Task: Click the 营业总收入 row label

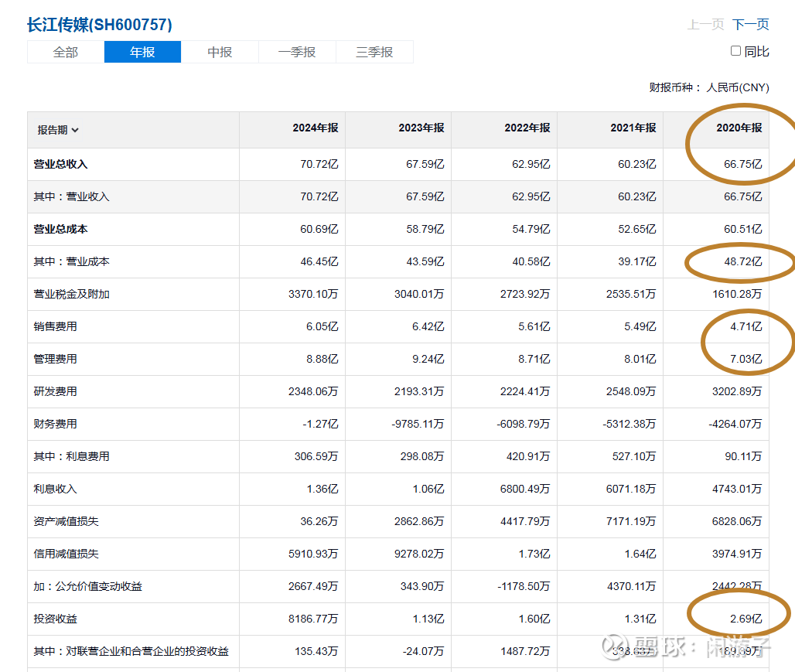Action: point(60,164)
